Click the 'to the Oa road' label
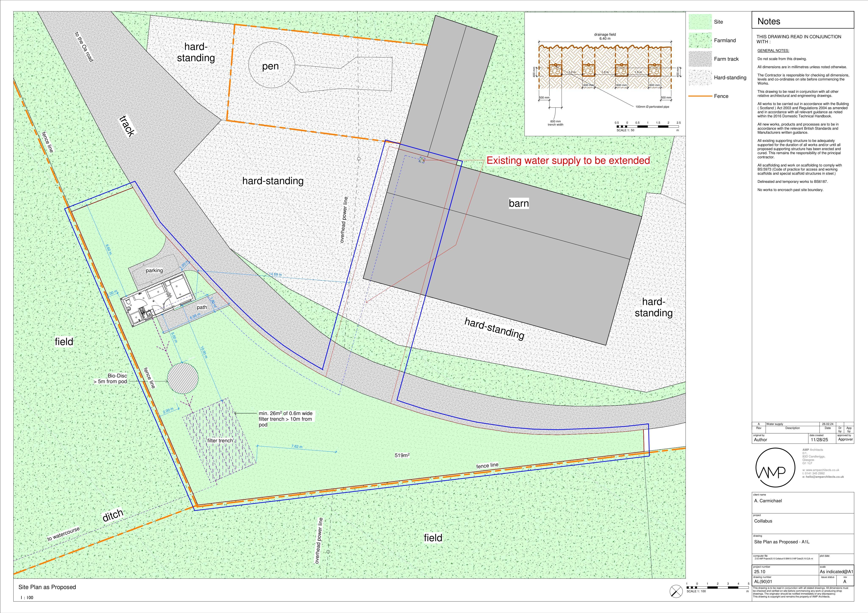The height and width of the screenshot is (613, 868). (84, 47)
